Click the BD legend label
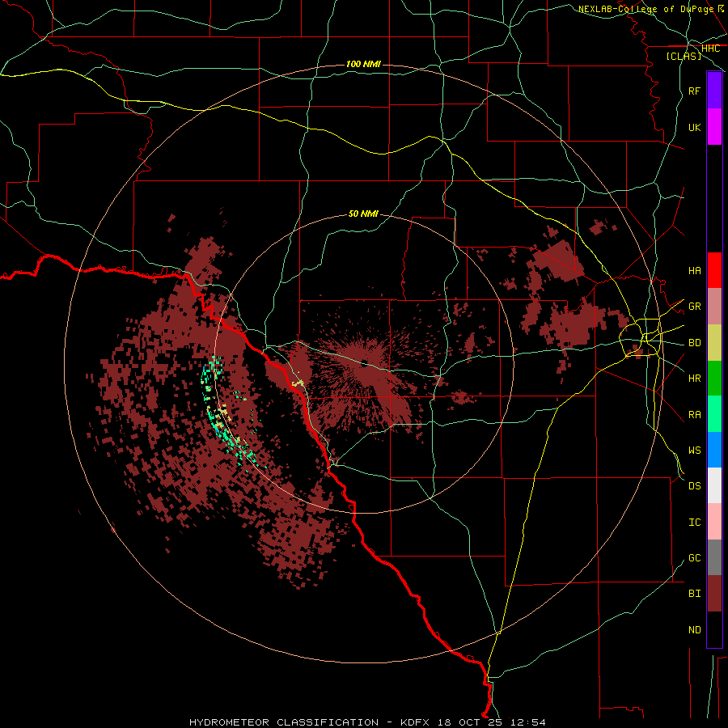The image size is (728, 728). click(x=694, y=343)
